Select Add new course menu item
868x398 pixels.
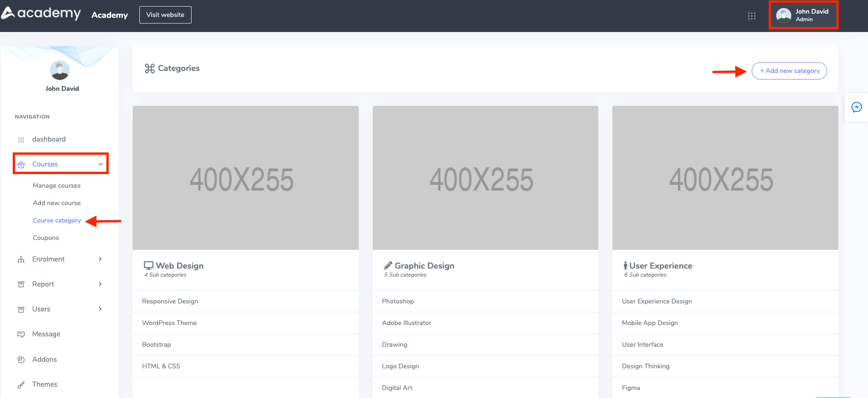click(56, 203)
